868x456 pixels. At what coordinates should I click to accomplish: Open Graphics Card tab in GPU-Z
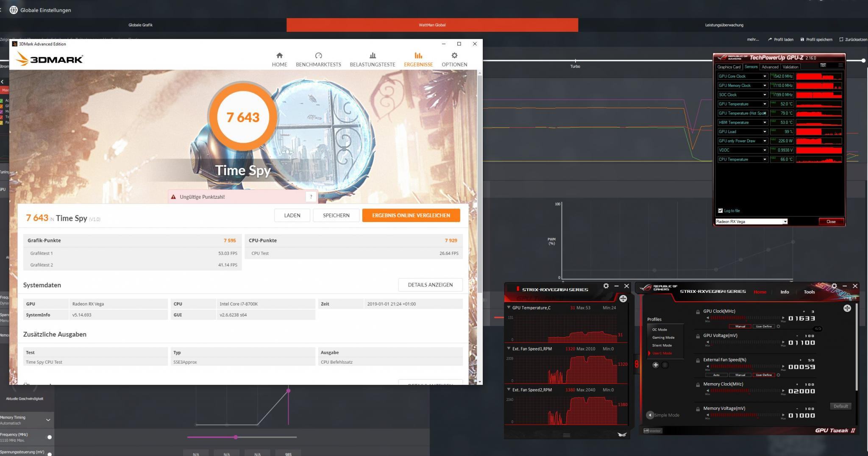pos(729,67)
